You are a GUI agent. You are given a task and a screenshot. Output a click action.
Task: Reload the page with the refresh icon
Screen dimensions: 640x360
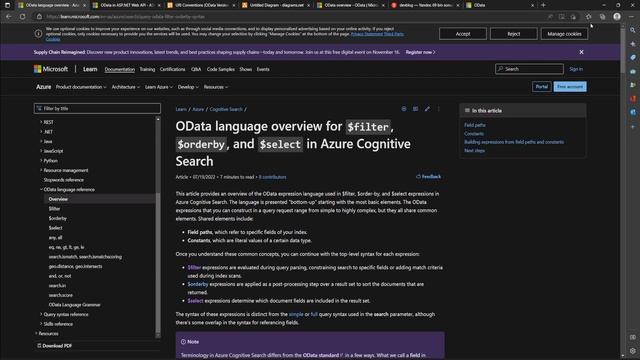click(22, 17)
